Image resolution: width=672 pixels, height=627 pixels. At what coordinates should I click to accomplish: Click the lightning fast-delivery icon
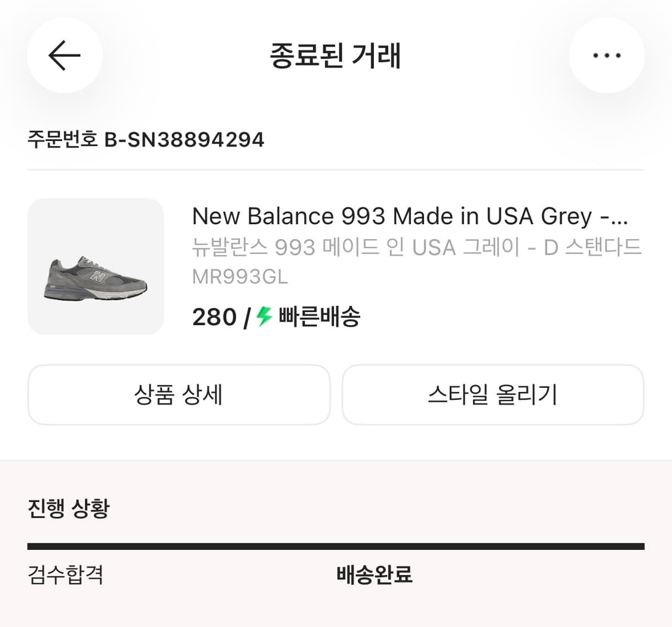pos(261,317)
